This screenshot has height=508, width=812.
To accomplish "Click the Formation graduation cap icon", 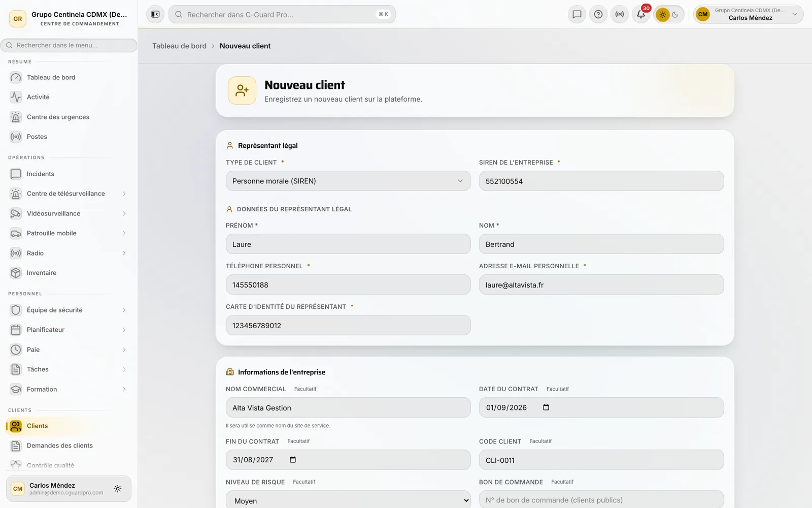I will pos(16,389).
